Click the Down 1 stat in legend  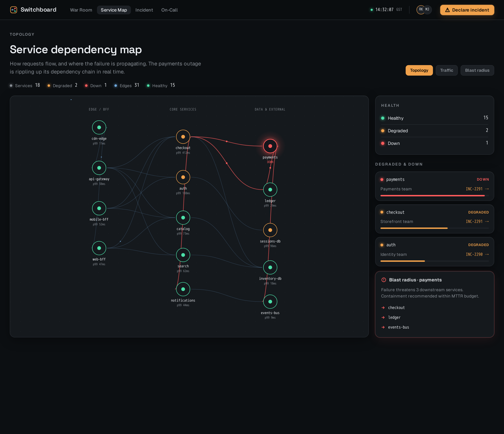(x=96, y=85)
